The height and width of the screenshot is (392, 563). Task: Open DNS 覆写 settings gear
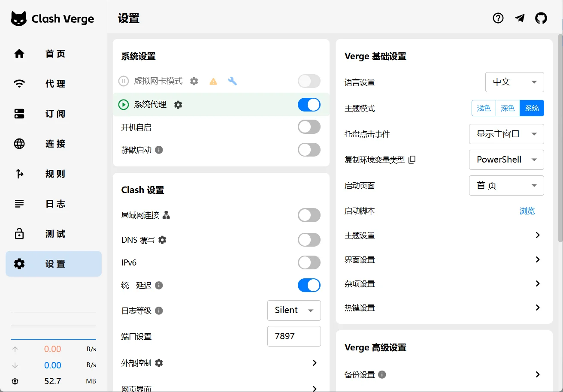pos(162,240)
